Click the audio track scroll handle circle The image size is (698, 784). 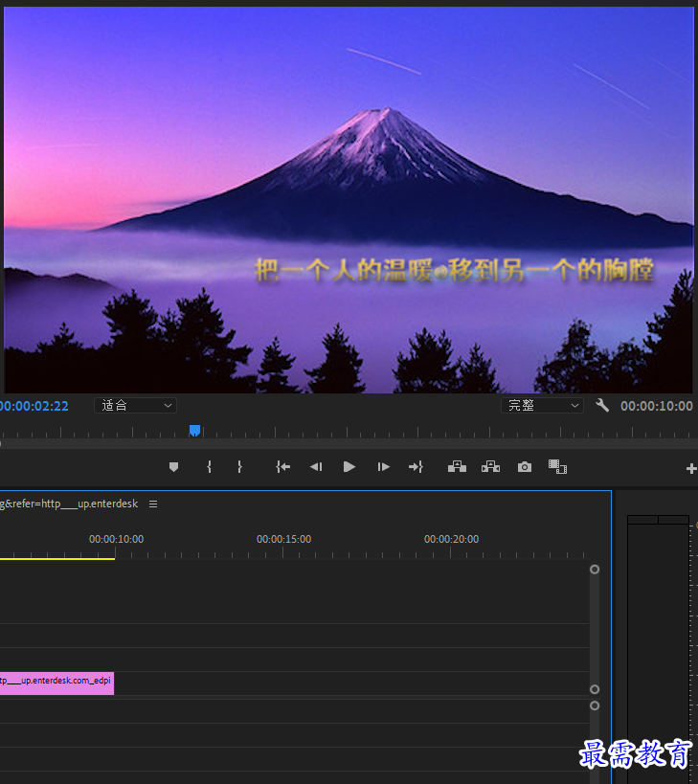tap(595, 706)
